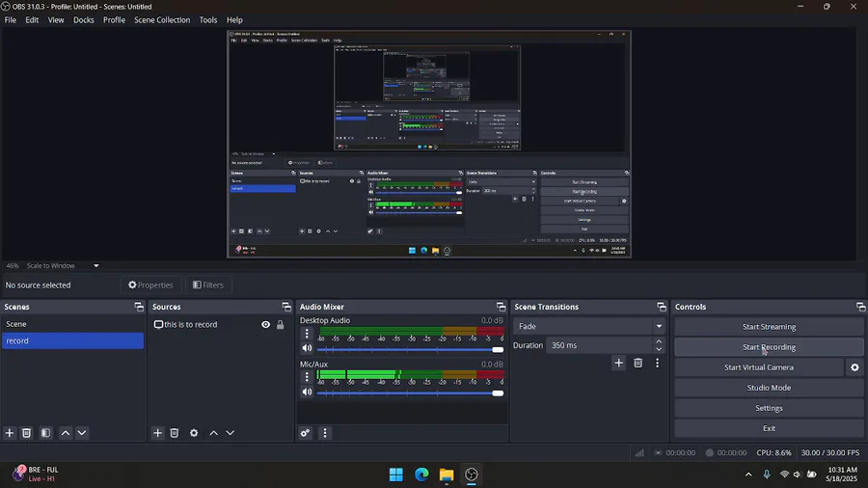Open Profile menu
Image resolution: width=868 pixels, height=488 pixels.
(114, 20)
